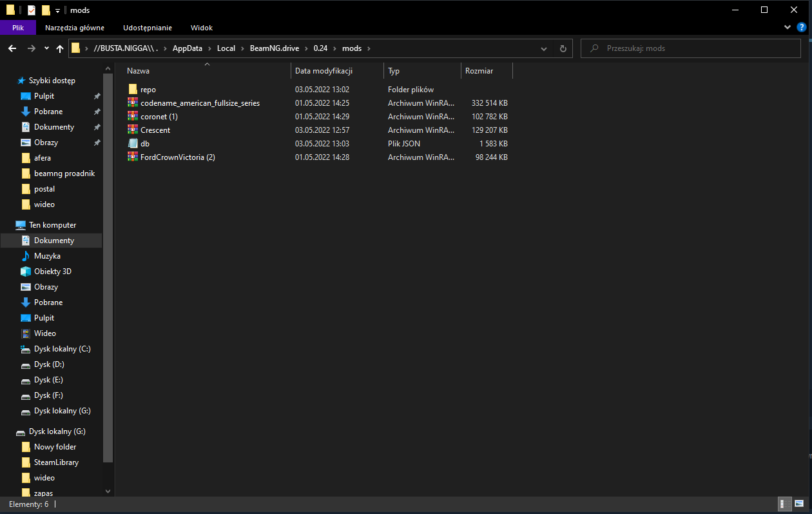The height and width of the screenshot is (514, 812).
Task: Open Dysk (E:) drive
Action: coord(48,380)
